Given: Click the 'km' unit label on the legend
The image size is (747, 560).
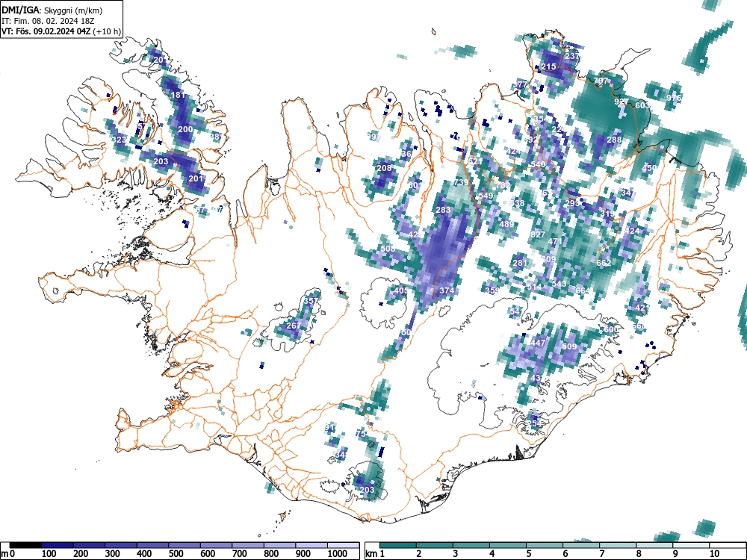Looking at the screenshot, I should pos(371,553).
